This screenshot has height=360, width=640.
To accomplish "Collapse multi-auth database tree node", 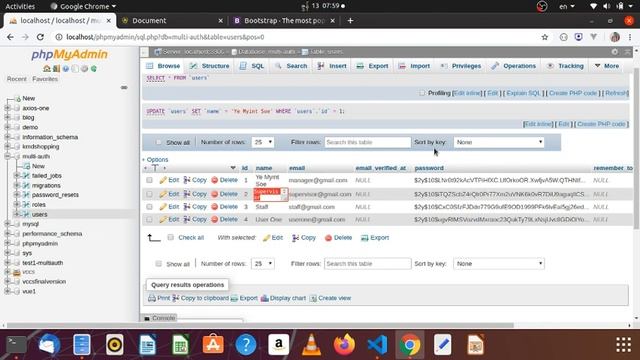I will pos(7,156).
